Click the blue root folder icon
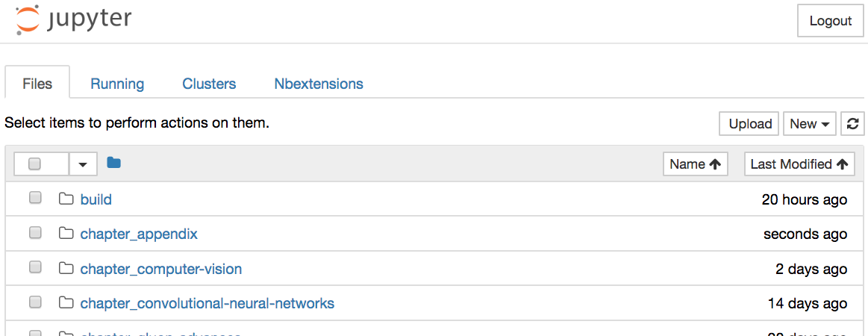868x336 pixels. click(x=113, y=163)
